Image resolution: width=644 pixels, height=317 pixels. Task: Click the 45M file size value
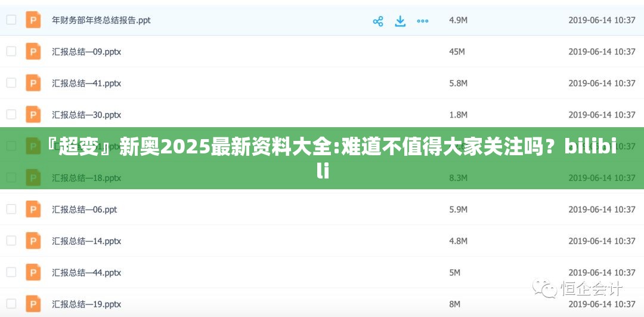click(x=457, y=52)
